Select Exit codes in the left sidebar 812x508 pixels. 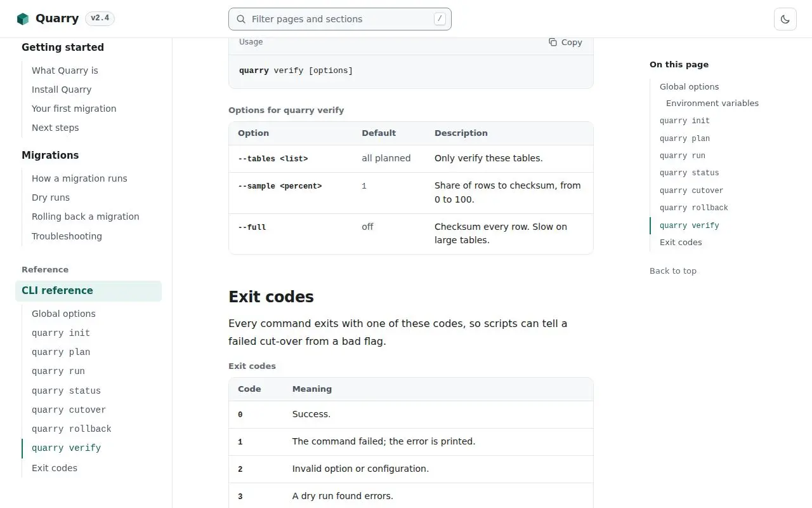coord(55,468)
